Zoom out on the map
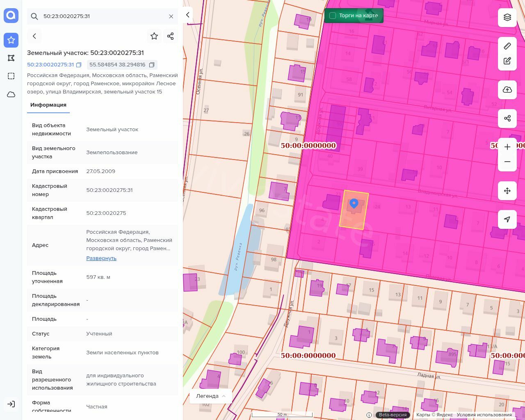Screen dimensions: 525x420 pos(507,162)
